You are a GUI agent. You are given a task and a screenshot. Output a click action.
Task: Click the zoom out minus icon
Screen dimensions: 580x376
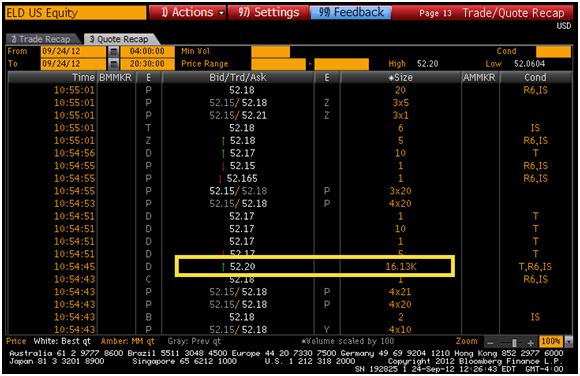490,342
